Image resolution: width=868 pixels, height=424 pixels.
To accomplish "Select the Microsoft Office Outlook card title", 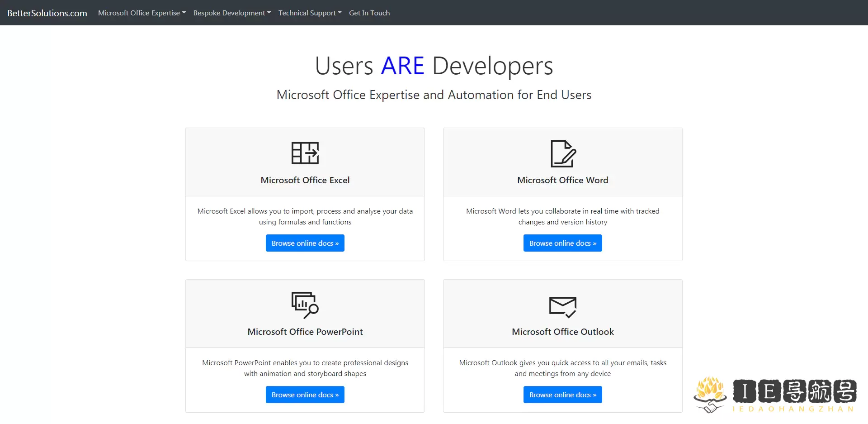I will pyautogui.click(x=563, y=332).
